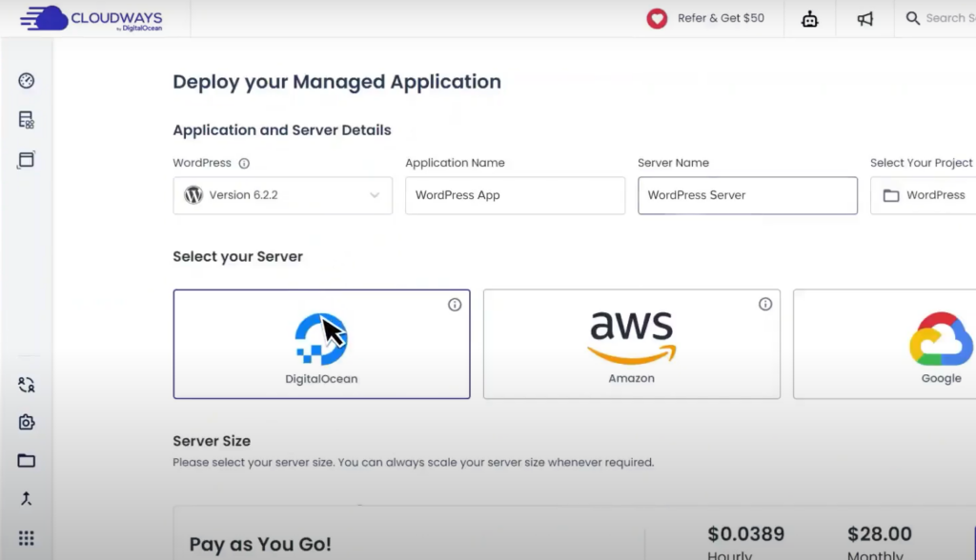Click the info icon on Amazon card
This screenshot has width=976, height=560.
(x=765, y=304)
